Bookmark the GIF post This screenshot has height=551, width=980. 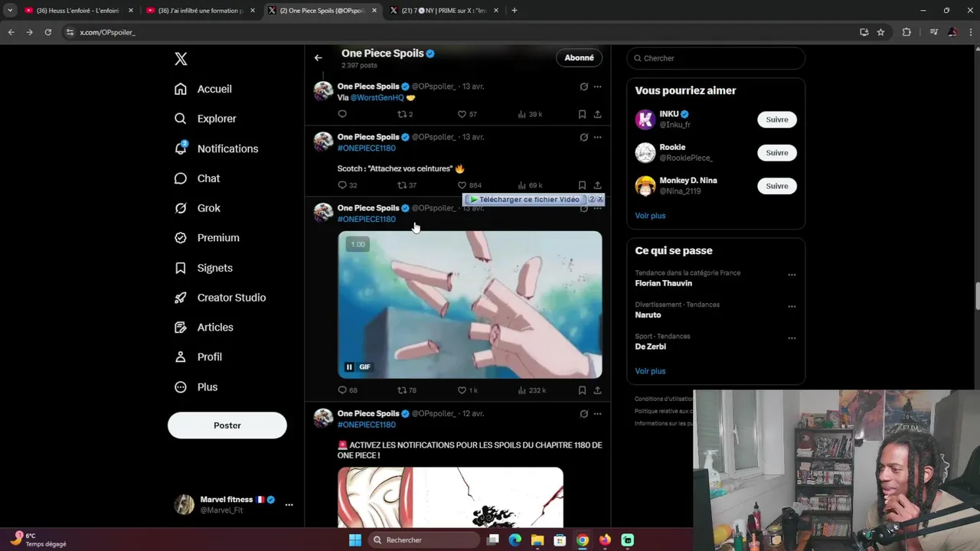(582, 390)
